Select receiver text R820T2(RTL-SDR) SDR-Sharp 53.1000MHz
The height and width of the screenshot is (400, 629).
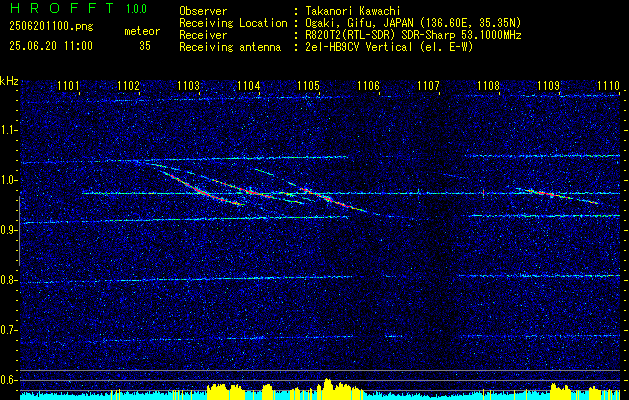coord(414,35)
